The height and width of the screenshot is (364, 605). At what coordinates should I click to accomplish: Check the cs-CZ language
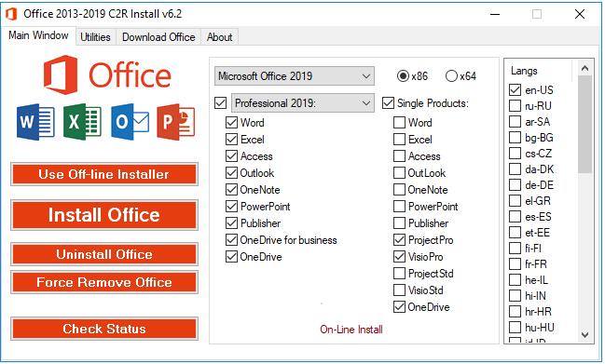pyautogui.click(x=516, y=153)
